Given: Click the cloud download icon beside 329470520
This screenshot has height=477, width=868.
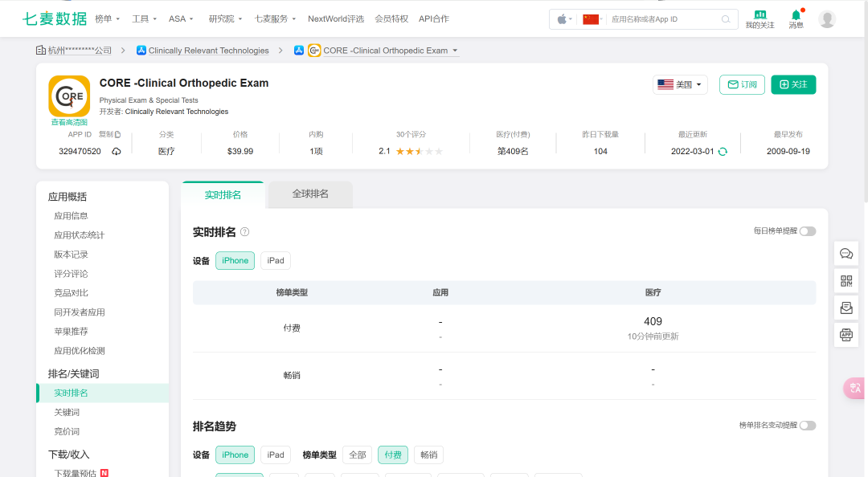Looking at the screenshot, I should (117, 151).
